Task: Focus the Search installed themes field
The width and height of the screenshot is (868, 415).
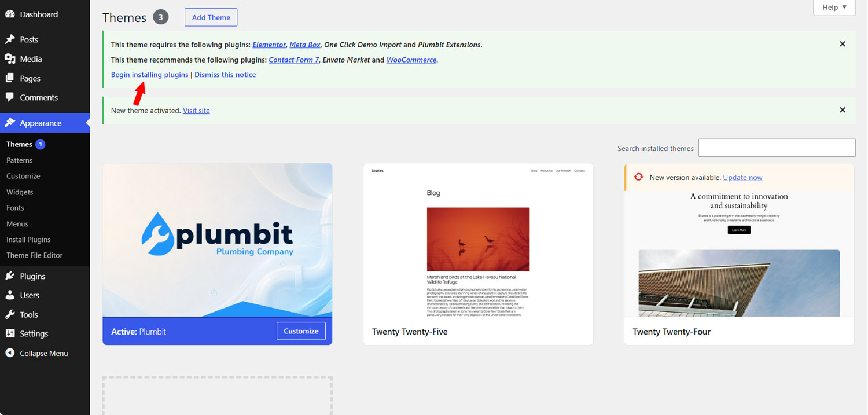Action: (777, 148)
